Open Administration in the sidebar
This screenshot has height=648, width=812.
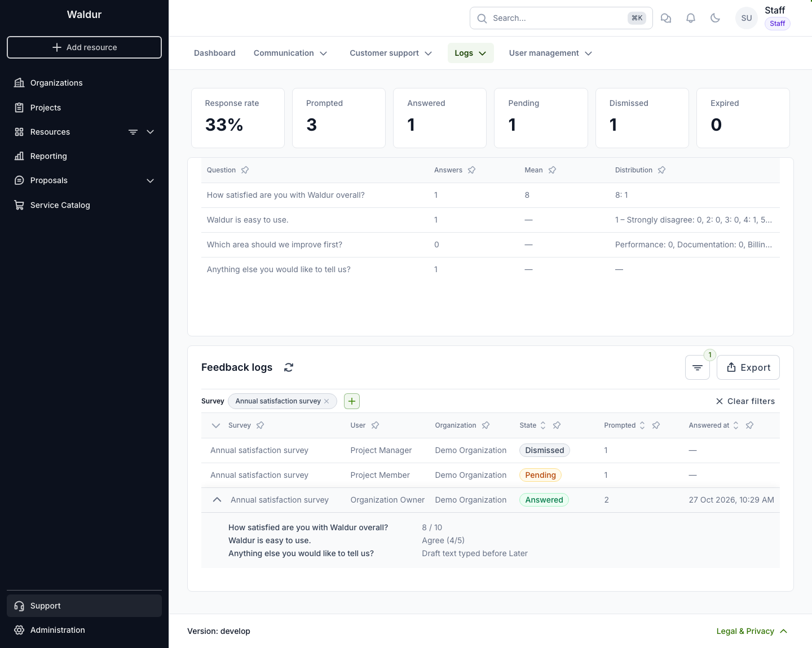[x=84, y=630]
